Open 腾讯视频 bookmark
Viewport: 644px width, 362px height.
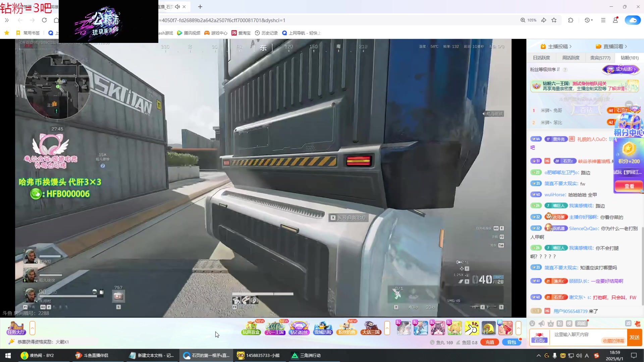point(189,33)
